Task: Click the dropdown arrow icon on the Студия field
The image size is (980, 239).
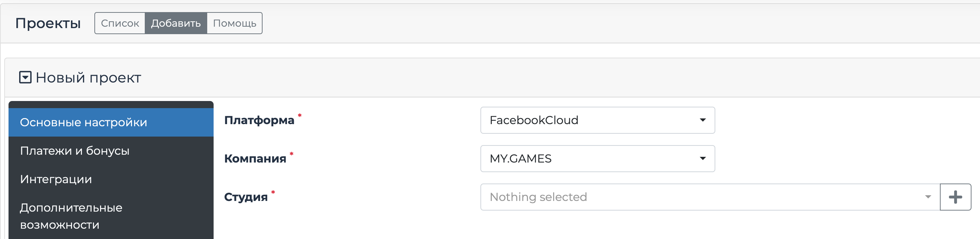Action: (927, 197)
